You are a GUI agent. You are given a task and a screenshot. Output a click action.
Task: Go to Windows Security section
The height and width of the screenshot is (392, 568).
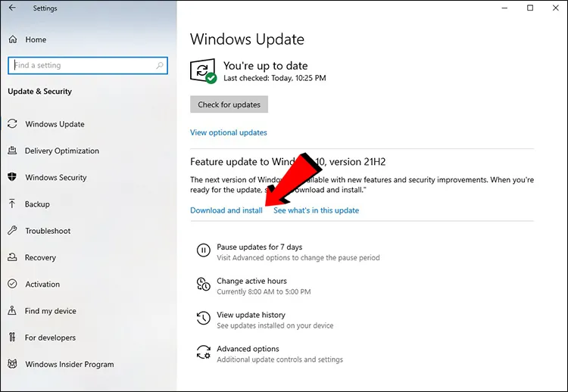pyautogui.click(x=56, y=177)
